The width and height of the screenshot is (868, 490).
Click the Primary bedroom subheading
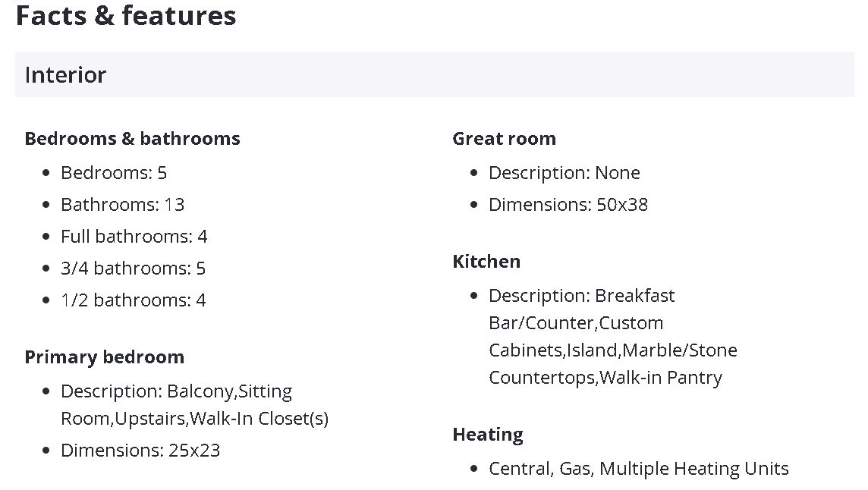tap(104, 357)
